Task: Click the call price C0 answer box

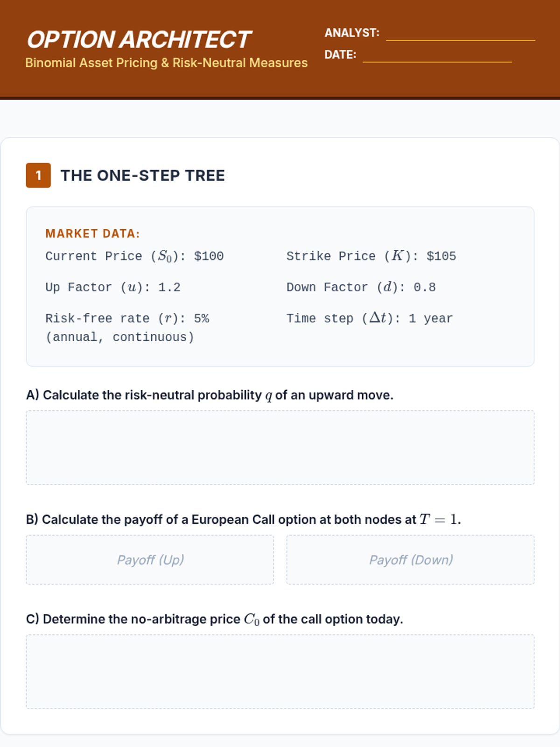Action: click(x=280, y=672)
